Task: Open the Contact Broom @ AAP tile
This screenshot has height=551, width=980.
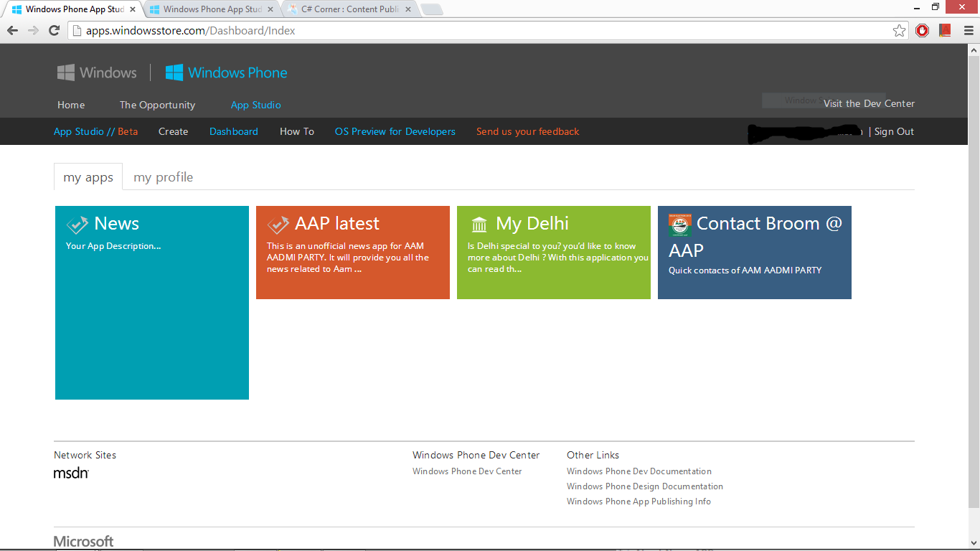Action: click(755, 253)
